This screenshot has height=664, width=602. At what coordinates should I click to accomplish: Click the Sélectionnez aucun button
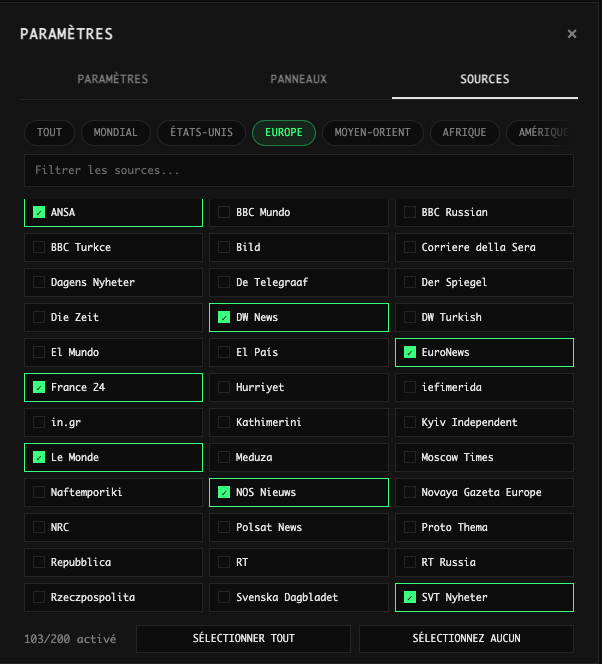[x=466, y=638]
